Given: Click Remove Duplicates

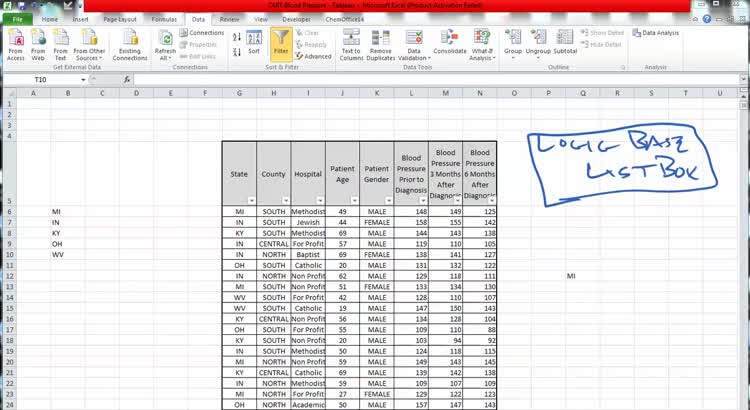Looking at the screenshot, I should click(x=381, y=45).
